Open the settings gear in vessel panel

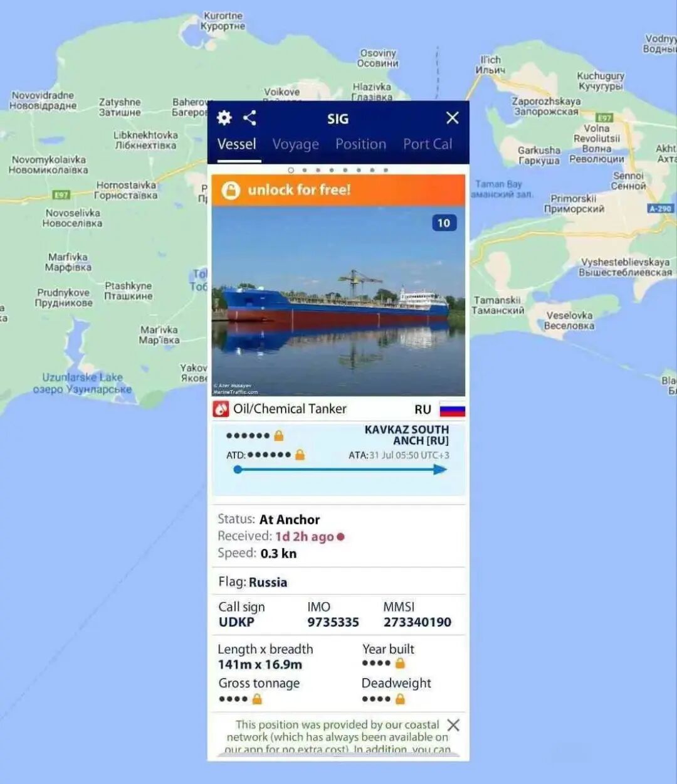[x=224, y=118]
